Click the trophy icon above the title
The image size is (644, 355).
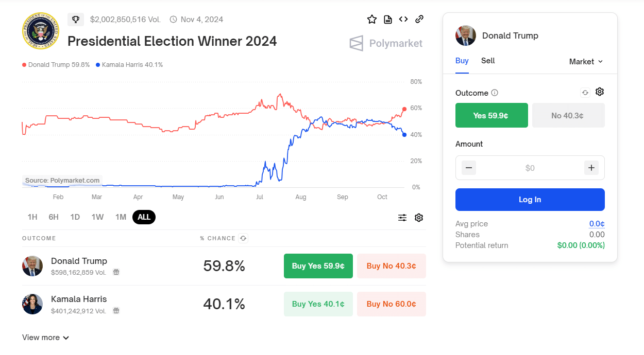pos(76,20)
